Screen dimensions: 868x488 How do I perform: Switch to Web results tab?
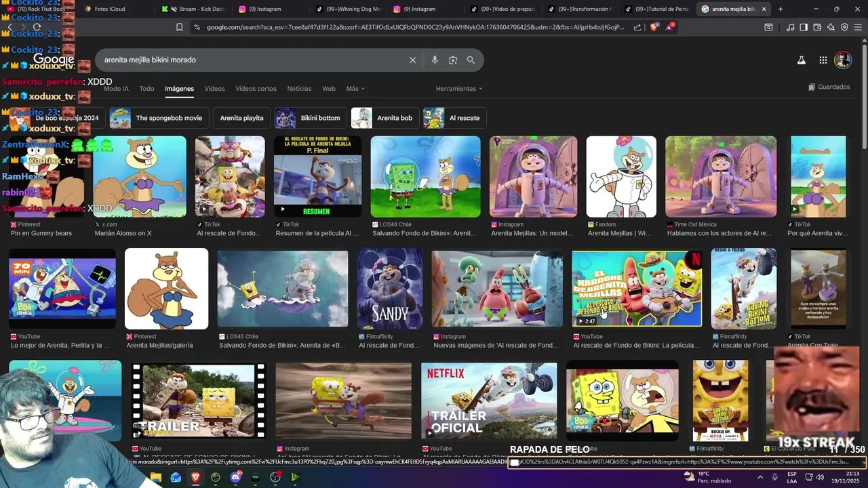(x=329, y=89)
